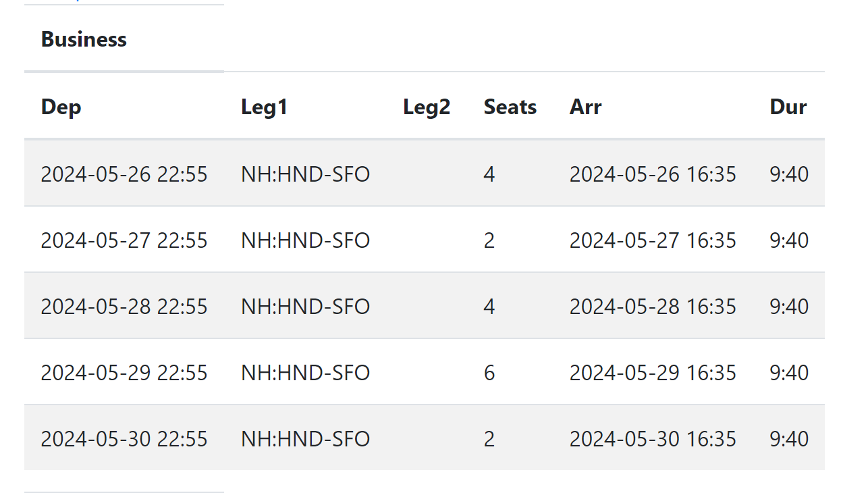This screenshot has height=493, width=868.
Task: Click arrival time 2024-05-28 16:35
Action: pyautogui.click(x=653, y=307)
